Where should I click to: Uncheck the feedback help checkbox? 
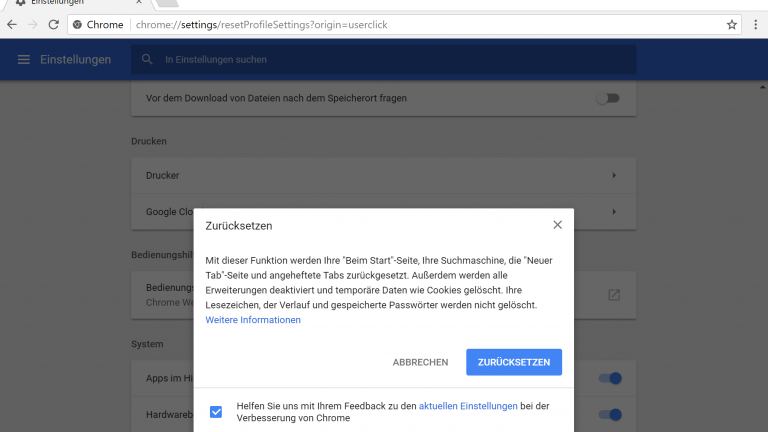tap(216, 411)
